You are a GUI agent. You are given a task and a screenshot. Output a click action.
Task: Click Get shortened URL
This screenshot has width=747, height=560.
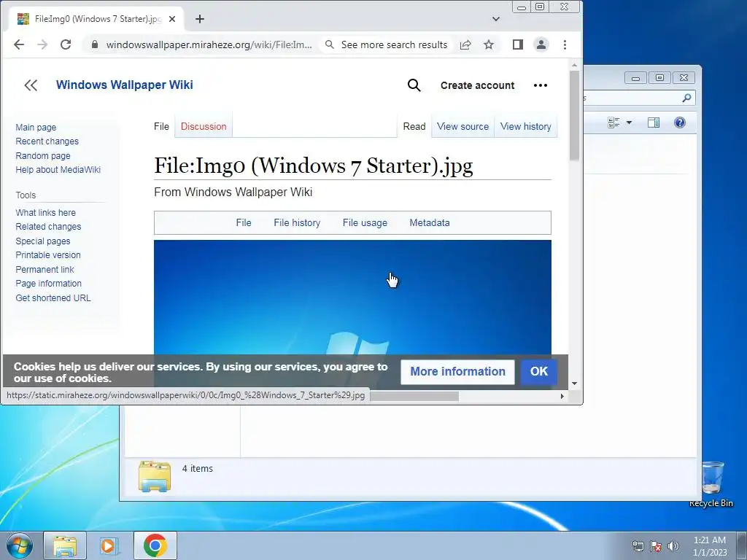pos(53,297)
